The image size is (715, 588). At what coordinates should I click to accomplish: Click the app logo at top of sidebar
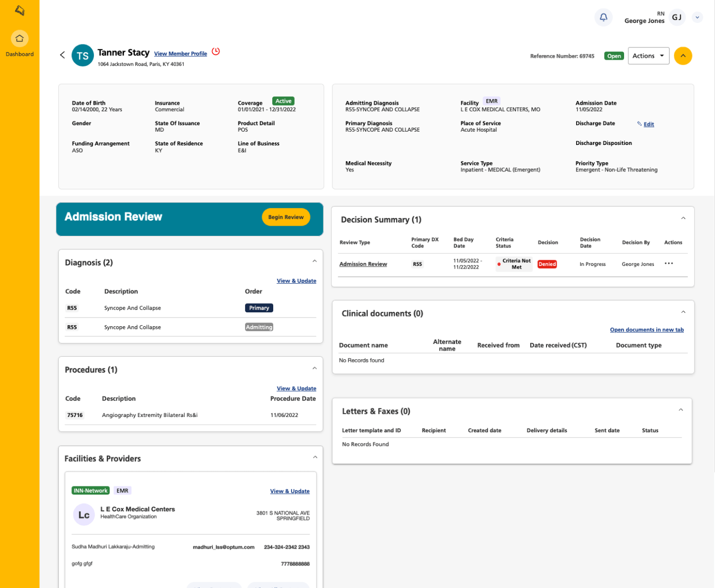click(x=19, y=10)
